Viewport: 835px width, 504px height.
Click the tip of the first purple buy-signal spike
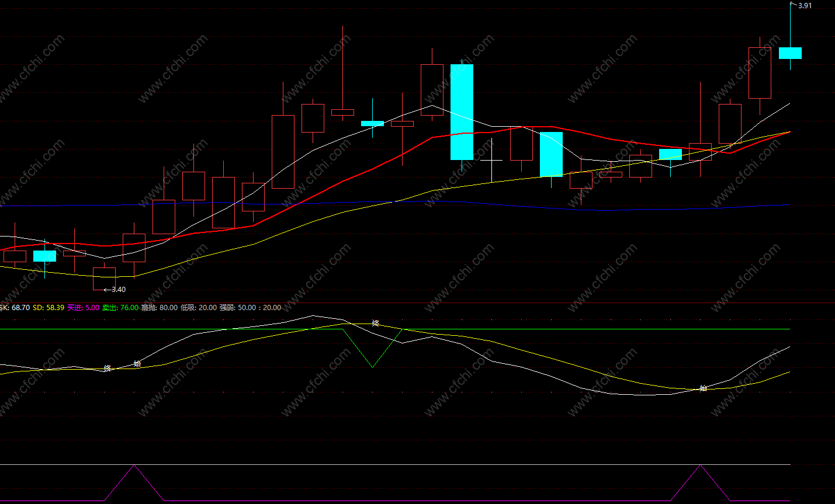click(x=134, y=465)
